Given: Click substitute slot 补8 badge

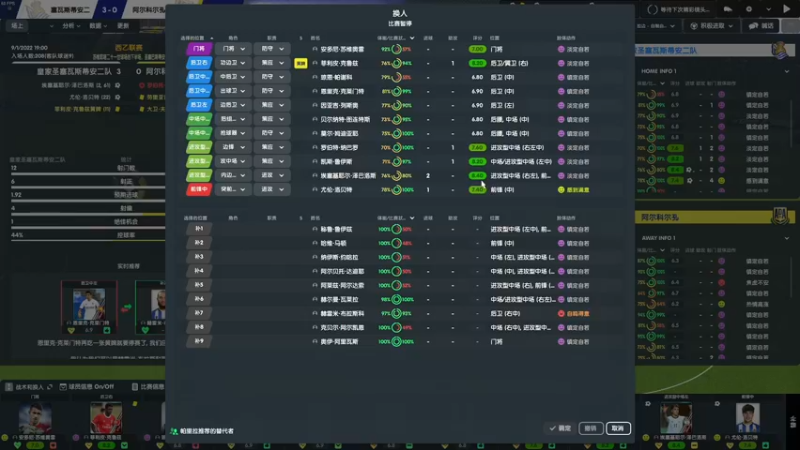Looking at the screenshot, I should coord(198,327).
